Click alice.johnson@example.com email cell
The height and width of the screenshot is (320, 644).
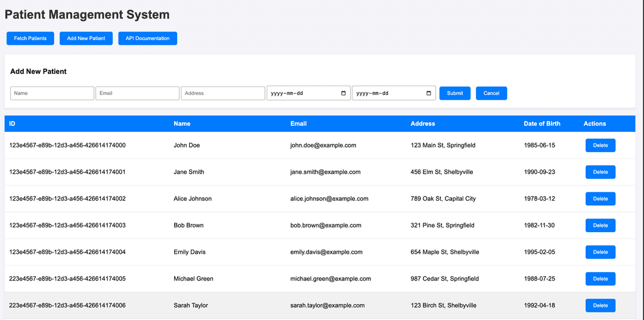[329, 199]
